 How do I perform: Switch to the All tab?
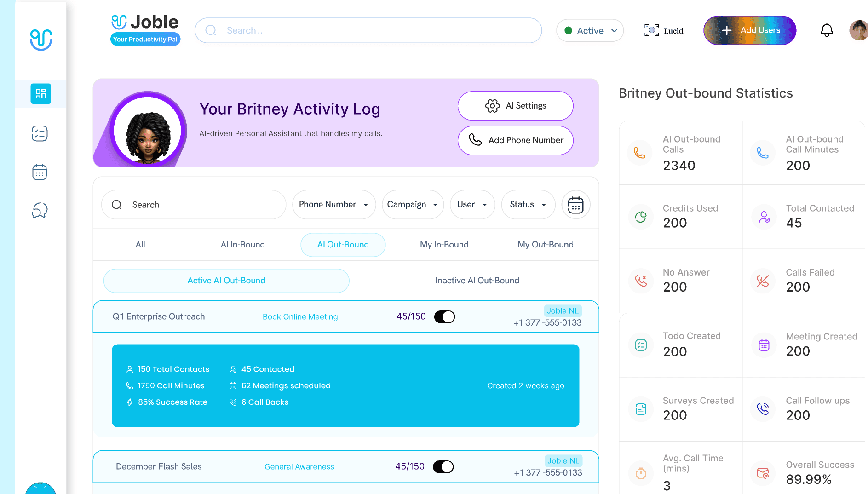(x=140, y=245)
